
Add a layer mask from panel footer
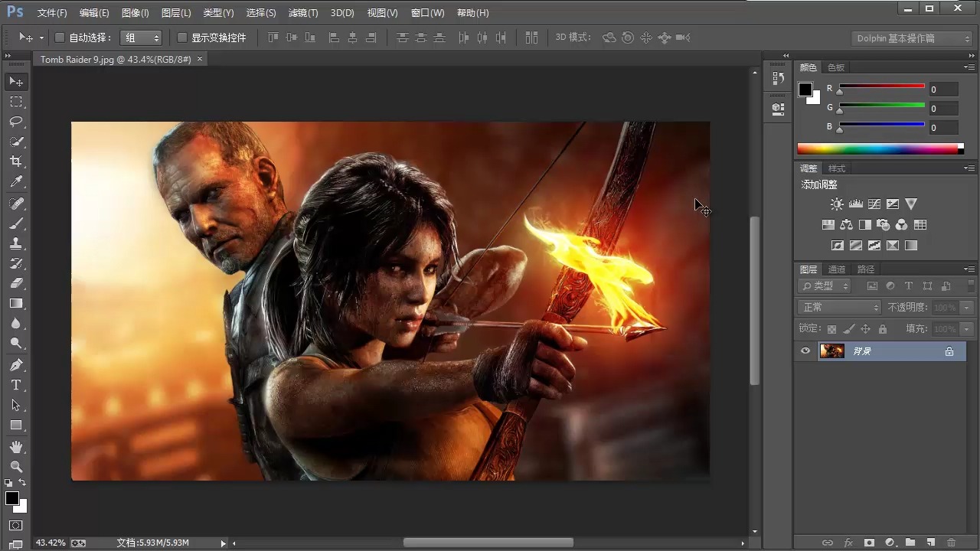pos(869,543)
